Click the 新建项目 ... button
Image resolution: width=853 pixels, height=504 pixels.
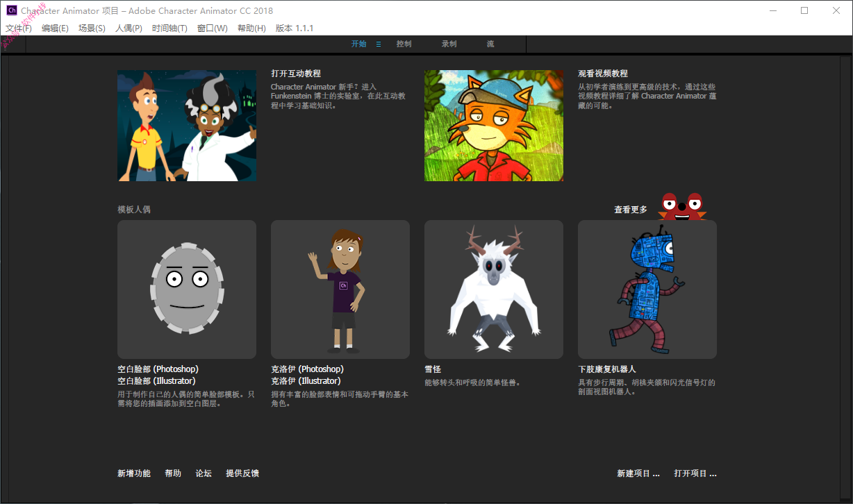point(638,473)
